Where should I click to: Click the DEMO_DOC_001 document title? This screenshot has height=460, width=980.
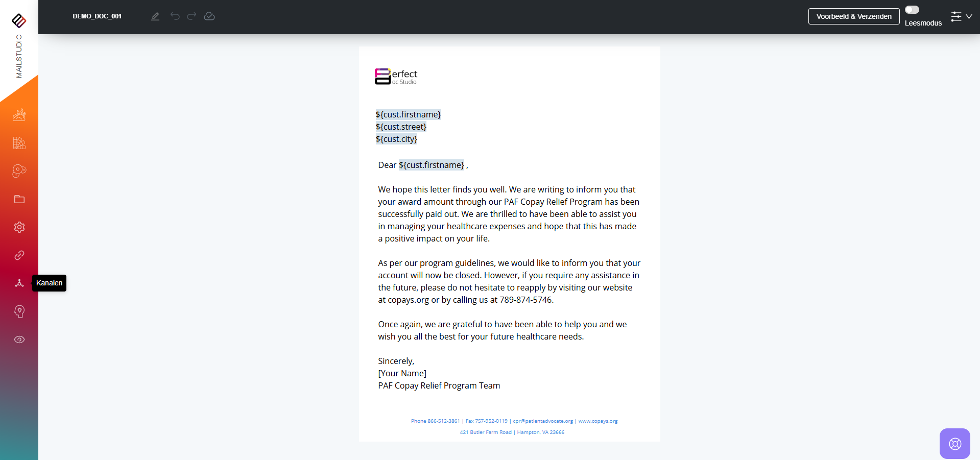point(97,16)
